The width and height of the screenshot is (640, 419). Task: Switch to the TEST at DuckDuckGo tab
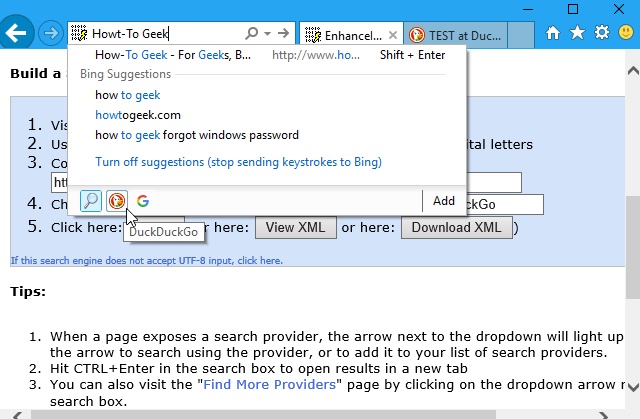(456, 35)
